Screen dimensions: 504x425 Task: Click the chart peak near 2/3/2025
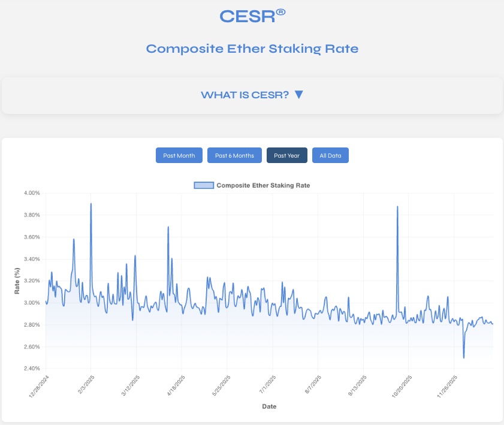point(90,204)
